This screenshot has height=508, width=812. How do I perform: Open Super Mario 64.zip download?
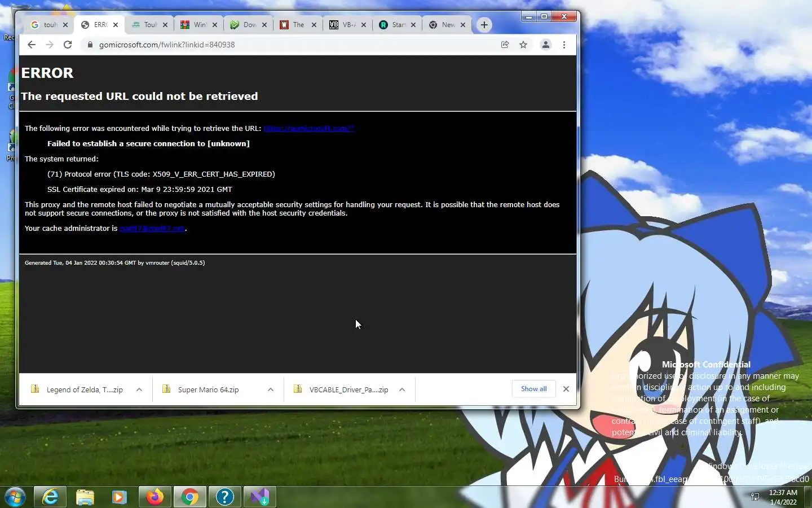point(209,389)
